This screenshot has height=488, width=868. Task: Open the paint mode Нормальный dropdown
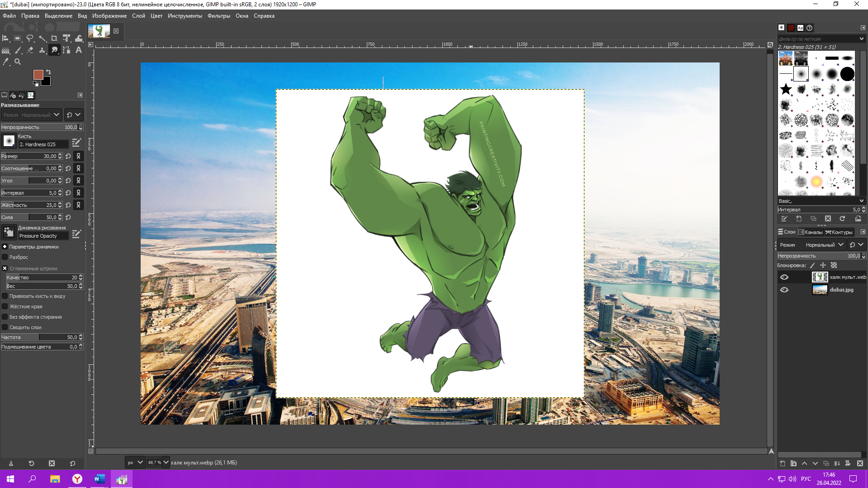(31, 115)
